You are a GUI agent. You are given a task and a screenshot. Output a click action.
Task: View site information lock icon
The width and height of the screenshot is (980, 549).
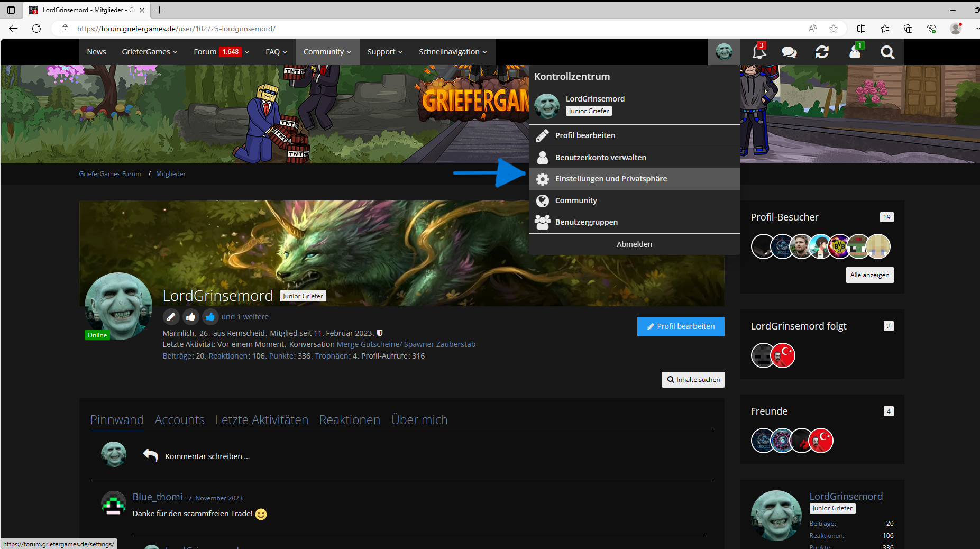pyautogui.click(x=65, y=29)
